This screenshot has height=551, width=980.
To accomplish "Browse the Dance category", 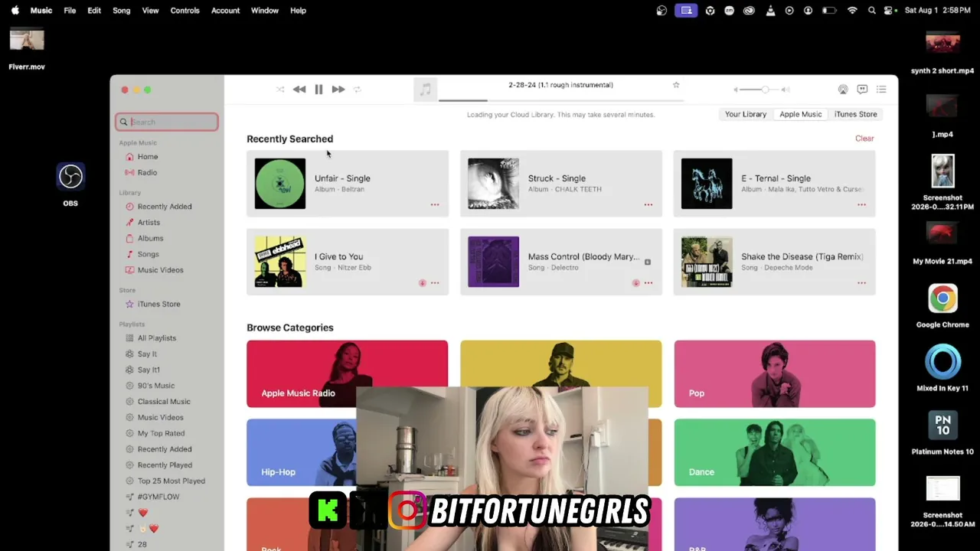I will [x=775, y=452].
